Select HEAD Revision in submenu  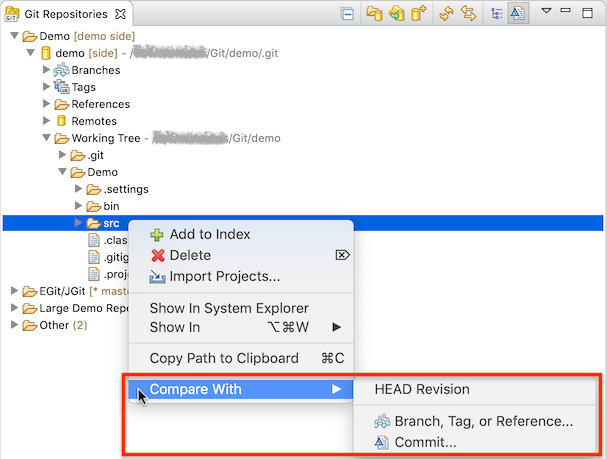(475, 389)
